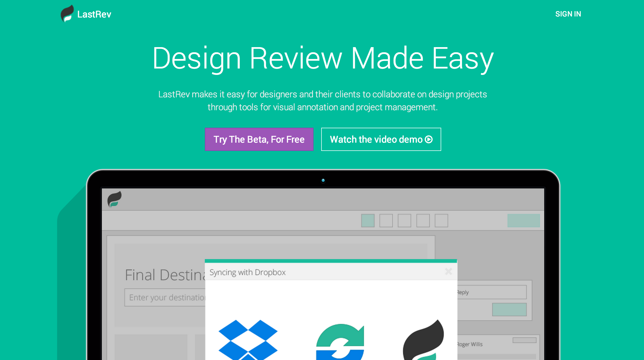Click leaf logo inside laptop mockup
This screenshot has width=644, height=360.
coord(114,199)
